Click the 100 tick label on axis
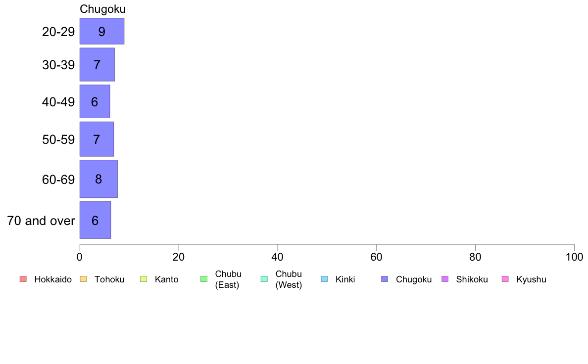Screen dimensions: 588x364 [574, 257]
